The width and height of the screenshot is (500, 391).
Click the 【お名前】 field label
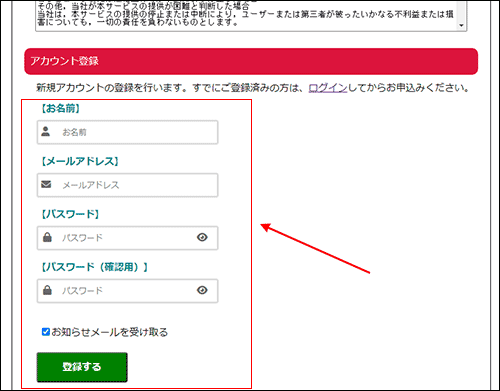[x=60, y=108]
